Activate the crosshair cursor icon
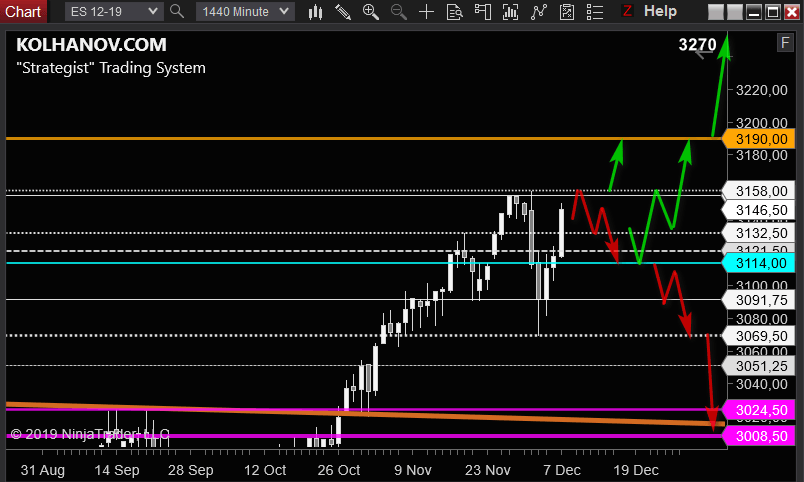Image resolution: width=804 pixels, height=482 pixels. point(426,12)
